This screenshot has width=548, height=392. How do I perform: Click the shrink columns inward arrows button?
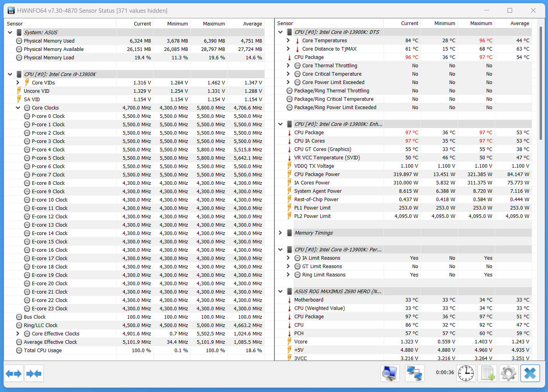click(x=34, y=374)
